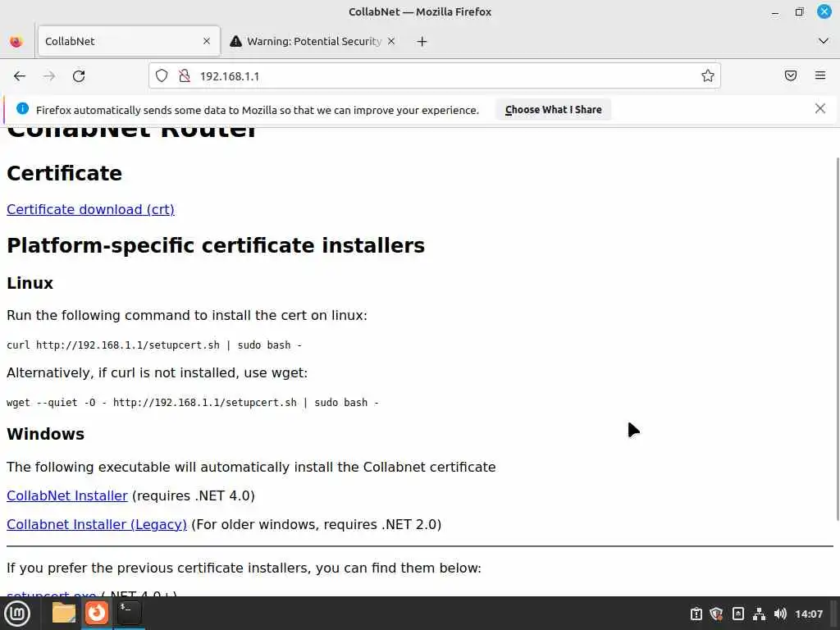Screen dimensions: 840x630
Task: Minimize the Firefox window
Action: 774,11
